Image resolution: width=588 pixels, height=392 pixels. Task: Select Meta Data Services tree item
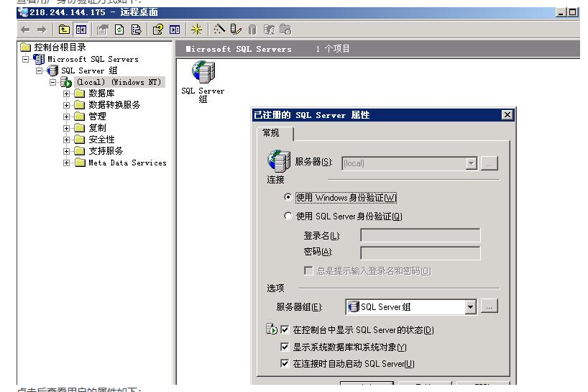[127, 163]
